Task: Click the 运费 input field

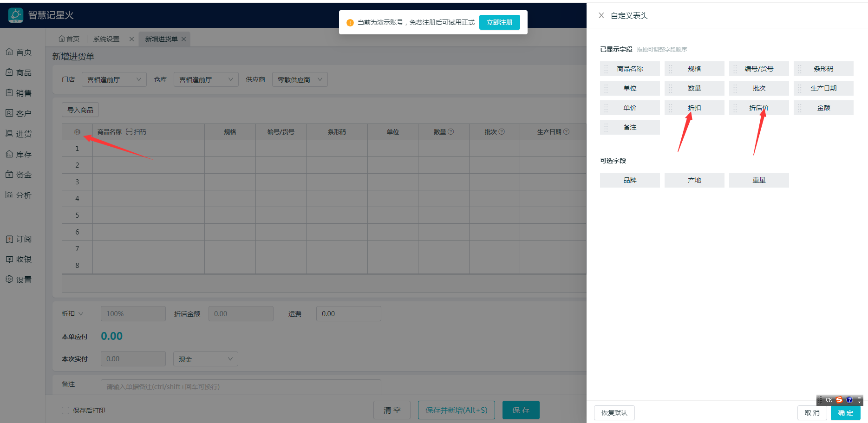Action: coord(348,314)
